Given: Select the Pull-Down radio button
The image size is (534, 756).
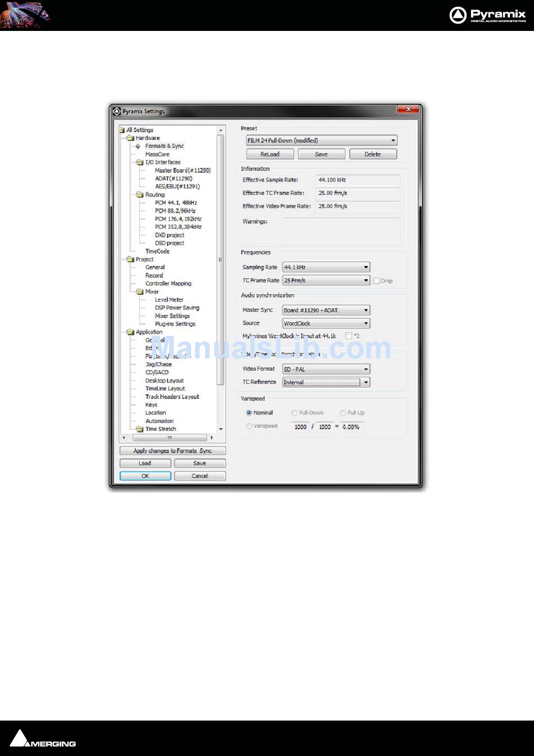Looking at the screenshot, I should click(x=295, y=413).
